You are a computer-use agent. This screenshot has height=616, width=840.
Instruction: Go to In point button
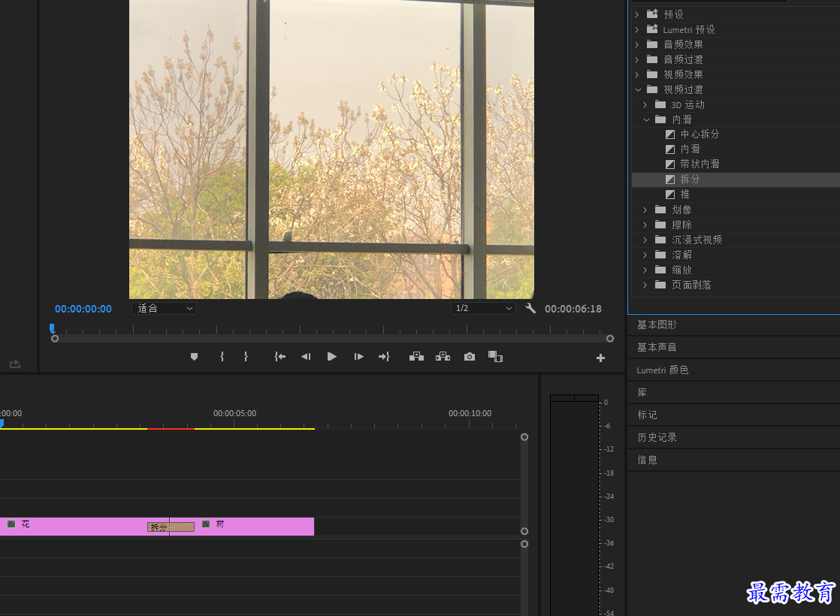point(279,357)
